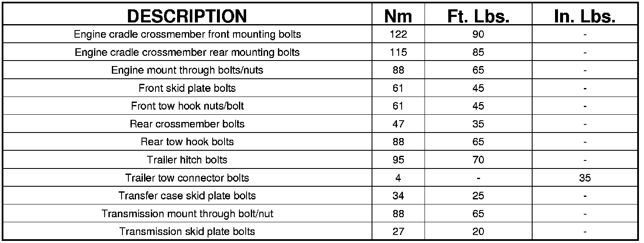Select Transmission skid plate bolts description
The height and width of the screenshot is (243, 644).
point(187,232)
